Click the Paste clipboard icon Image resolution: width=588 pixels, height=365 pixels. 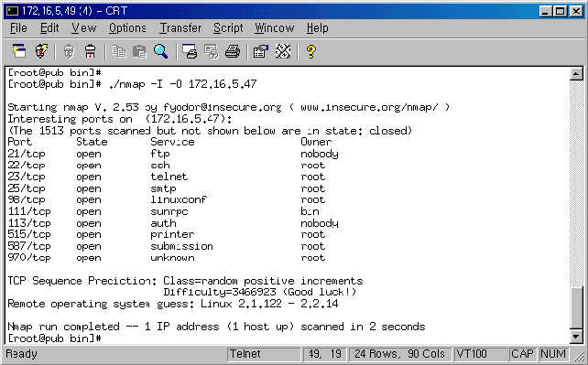[139, 51]
